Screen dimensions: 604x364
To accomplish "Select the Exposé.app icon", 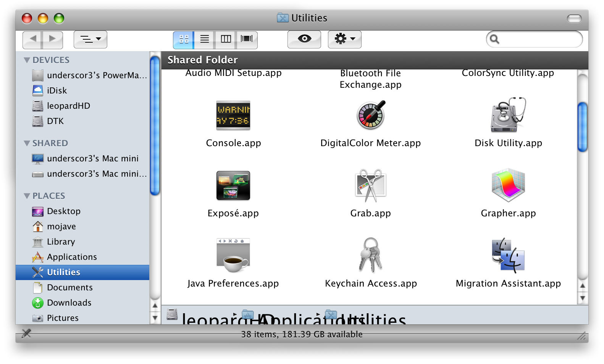I will [x=233, y=185].
